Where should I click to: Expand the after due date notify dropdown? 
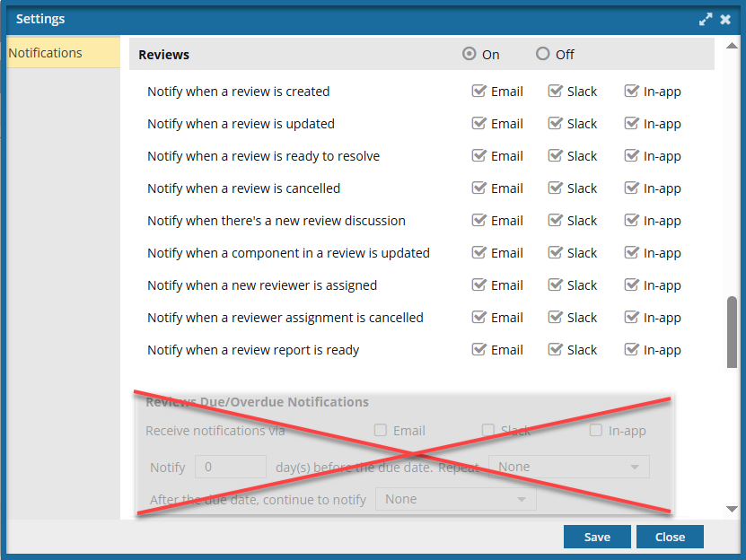point(455,499)
